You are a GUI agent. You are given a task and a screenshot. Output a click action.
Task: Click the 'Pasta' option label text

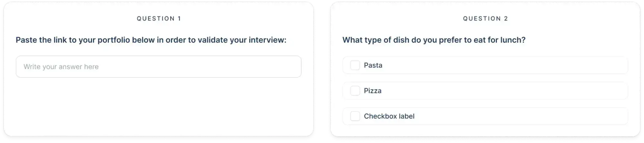click(x=373, y=65)
